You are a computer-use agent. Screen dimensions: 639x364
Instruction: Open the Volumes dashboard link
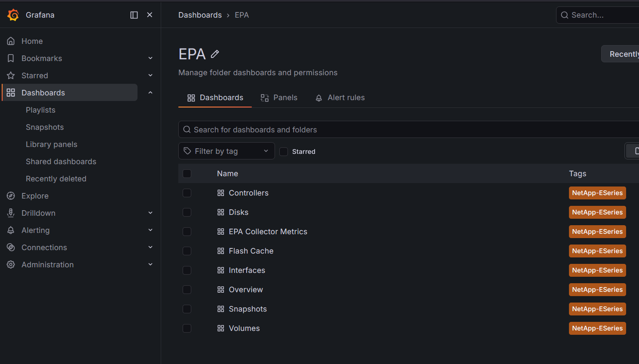pyautogui.click(x=244, y=328)
